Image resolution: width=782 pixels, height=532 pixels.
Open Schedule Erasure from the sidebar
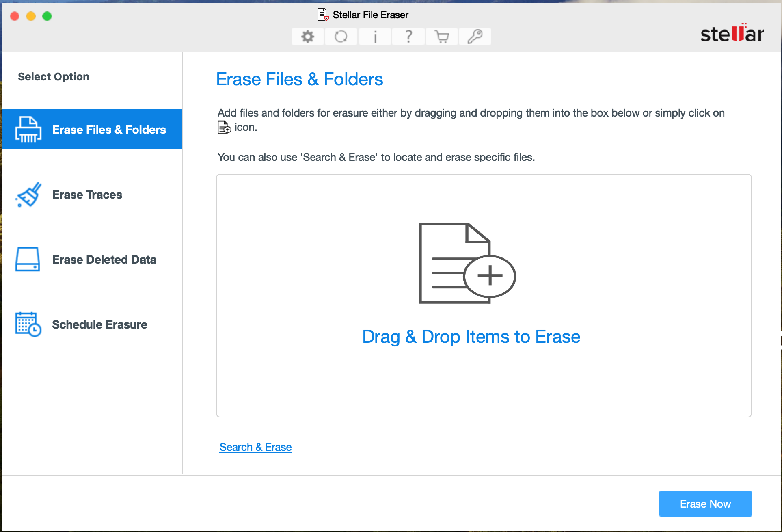pos(99,324)
